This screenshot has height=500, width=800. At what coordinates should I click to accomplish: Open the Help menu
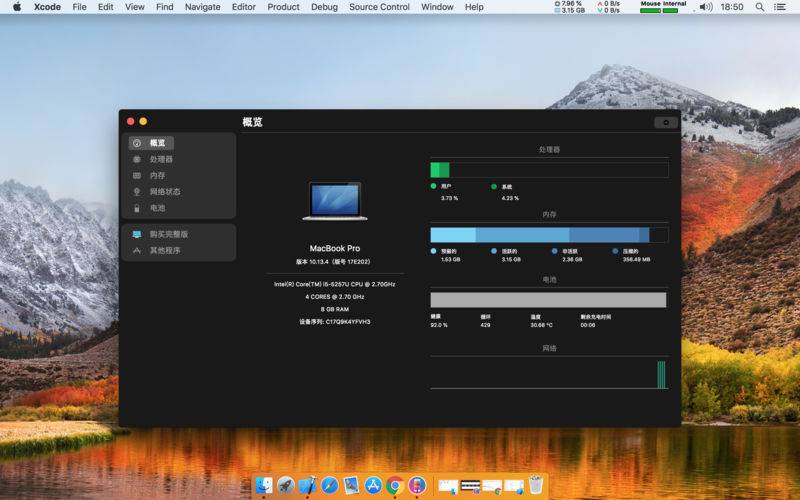coord(474,7)
